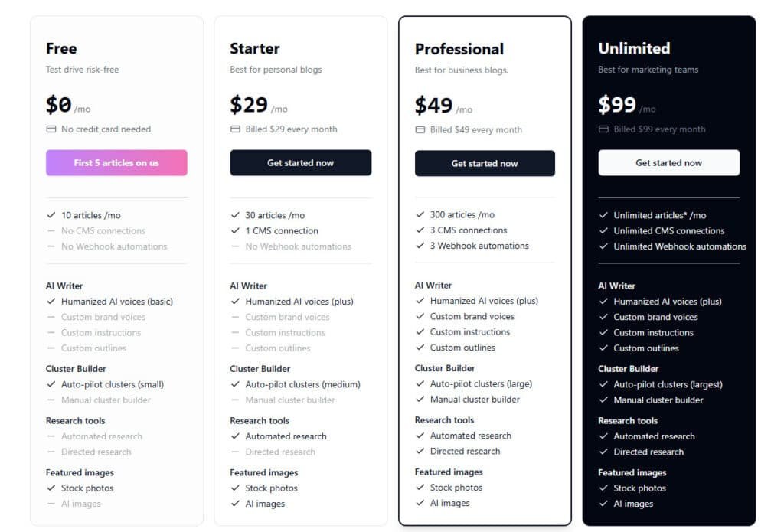Click checkmark beside Professional 'Custom brand voices'
The height and width of the screenshot is (532, 784).
pyautogui.click(x=420, y=317)
